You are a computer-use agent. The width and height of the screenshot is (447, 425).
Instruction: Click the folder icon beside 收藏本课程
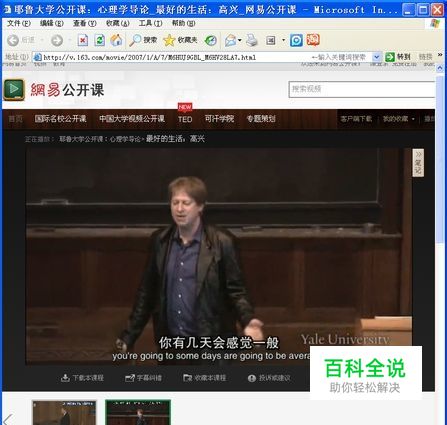click(187, 378)
